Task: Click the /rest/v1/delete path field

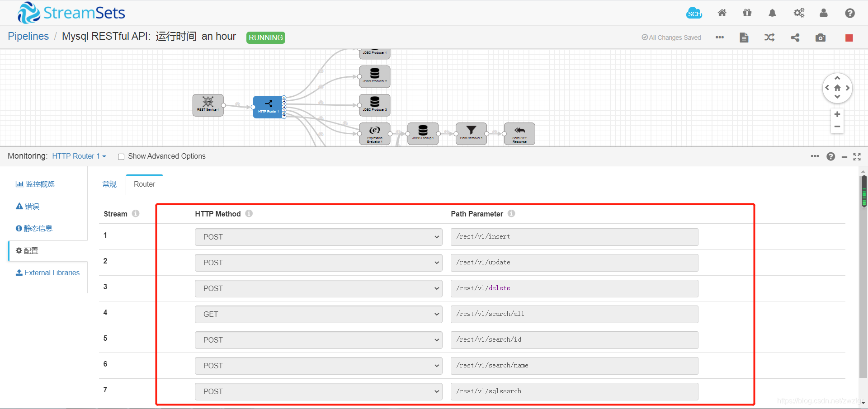Action: [x=574, y=288]
